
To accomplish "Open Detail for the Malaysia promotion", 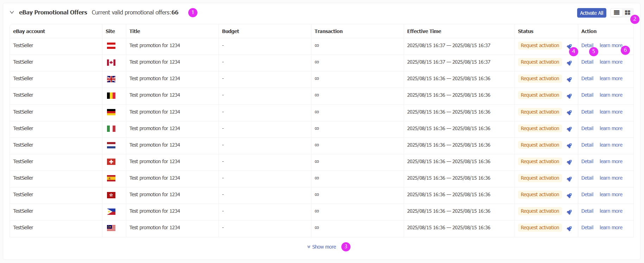I will [587, 227].
